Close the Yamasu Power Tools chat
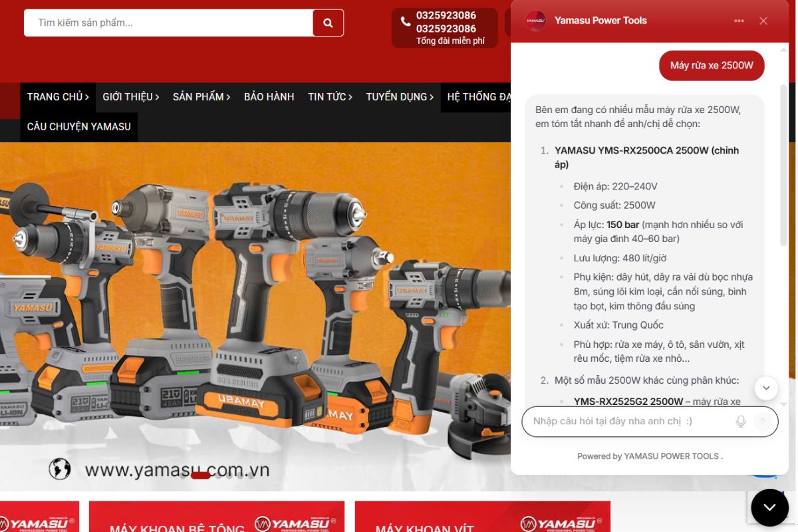The image size is (798, 532). pyautogui.click(x=763, y=21)
